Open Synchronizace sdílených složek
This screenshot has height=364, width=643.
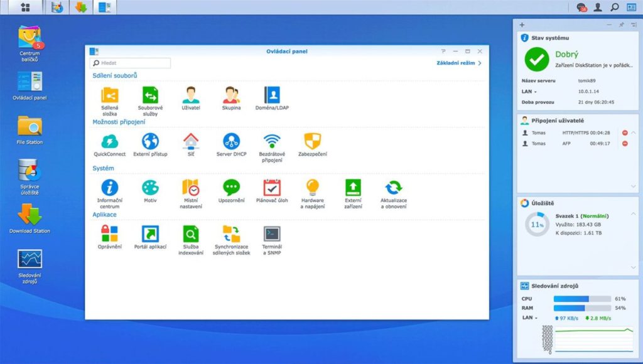tap(231, 240)
